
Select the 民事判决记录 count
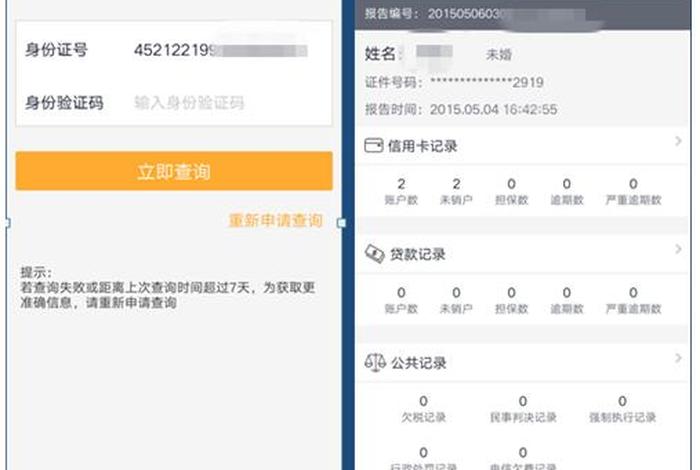point(523,408)
